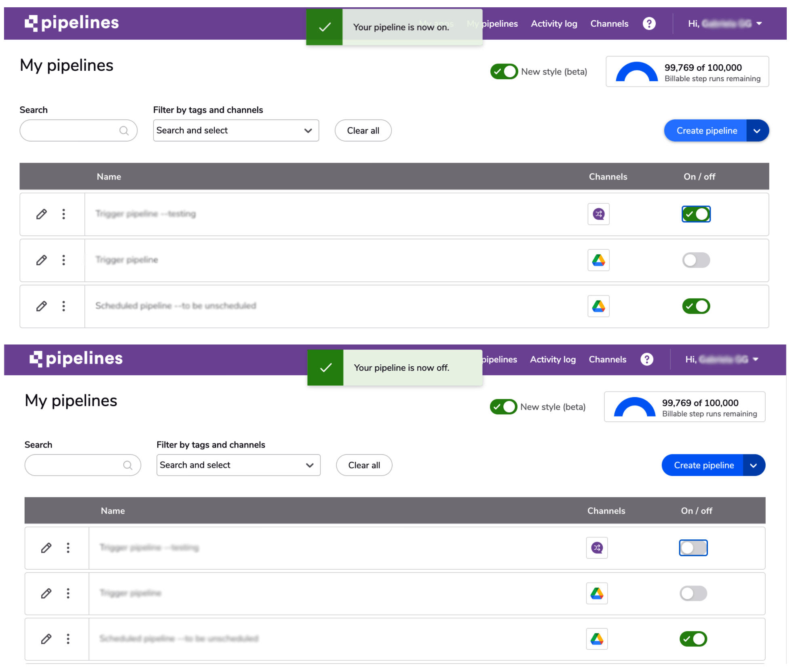Click the Create pipeline button
This screenshot has height=672, width=792.
click(707, 130)
